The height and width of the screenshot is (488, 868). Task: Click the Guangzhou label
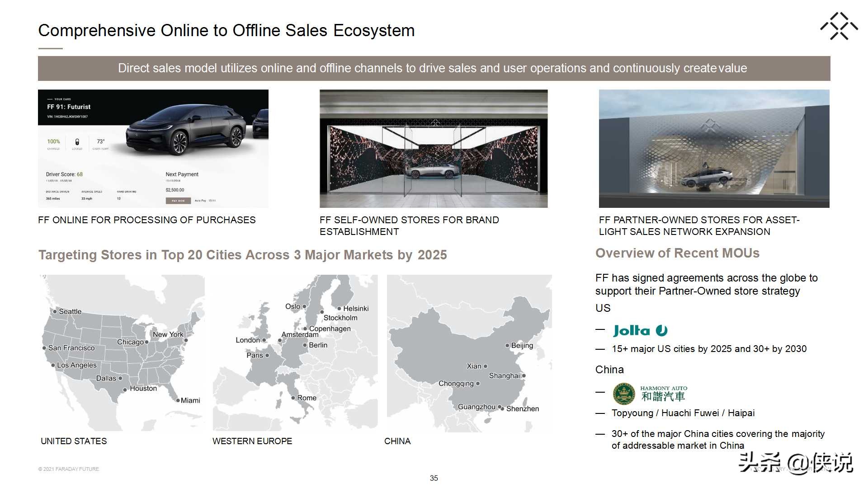(x=476, y=407)
